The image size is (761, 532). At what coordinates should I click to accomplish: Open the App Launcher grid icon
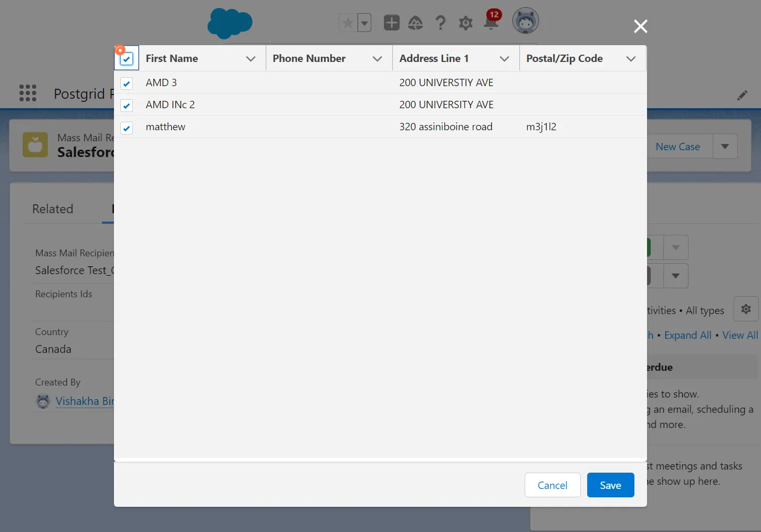click(x=28, y=93)
